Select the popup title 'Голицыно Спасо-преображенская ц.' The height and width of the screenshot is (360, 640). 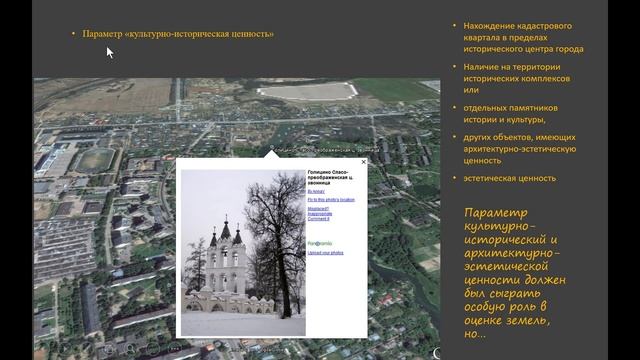(x=330, y=178)
